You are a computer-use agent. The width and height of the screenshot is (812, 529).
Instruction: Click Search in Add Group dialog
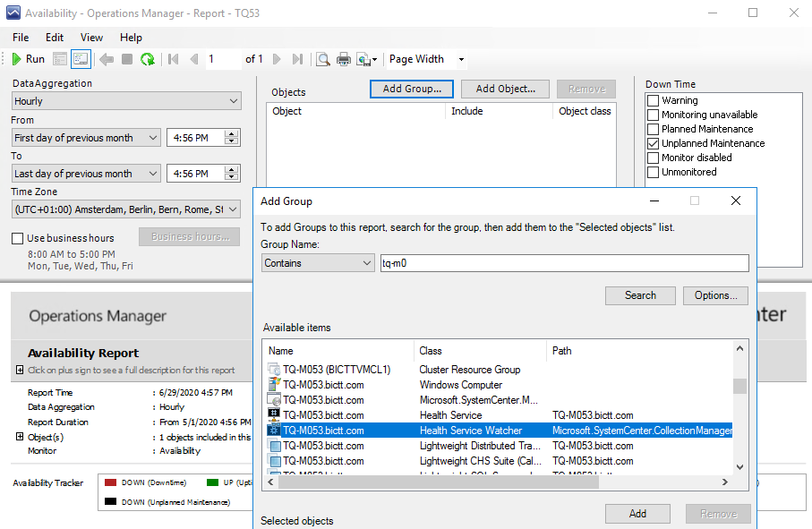640,295
